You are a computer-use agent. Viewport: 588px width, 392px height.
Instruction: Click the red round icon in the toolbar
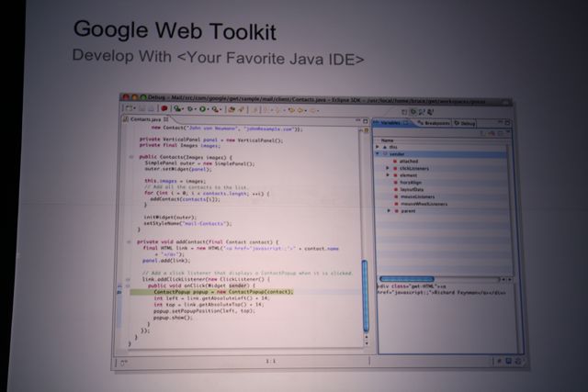click(164, 108)
